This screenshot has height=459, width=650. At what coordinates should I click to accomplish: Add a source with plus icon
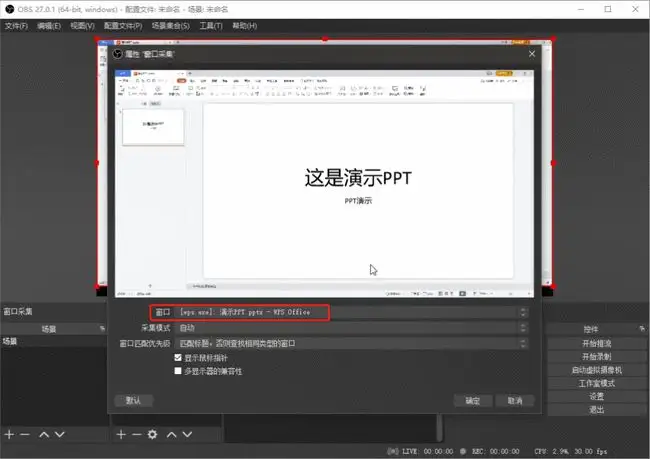pos(121,435)
